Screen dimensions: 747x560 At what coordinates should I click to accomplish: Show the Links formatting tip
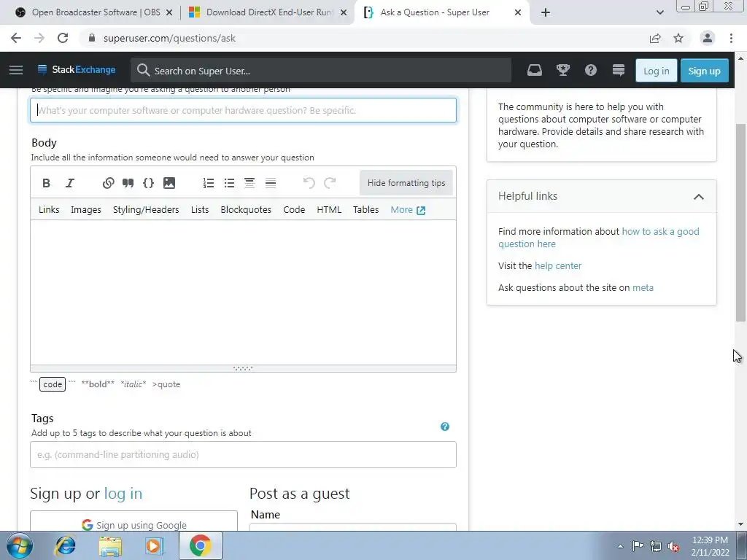click(x=49, y=209)
